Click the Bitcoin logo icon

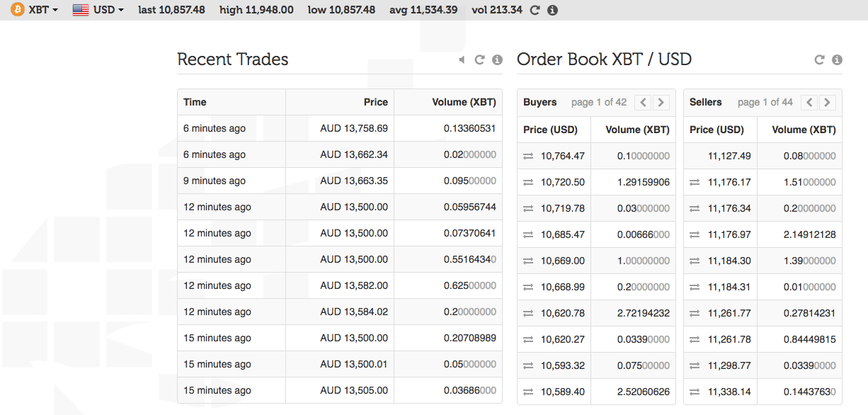[x=16, y=10]
